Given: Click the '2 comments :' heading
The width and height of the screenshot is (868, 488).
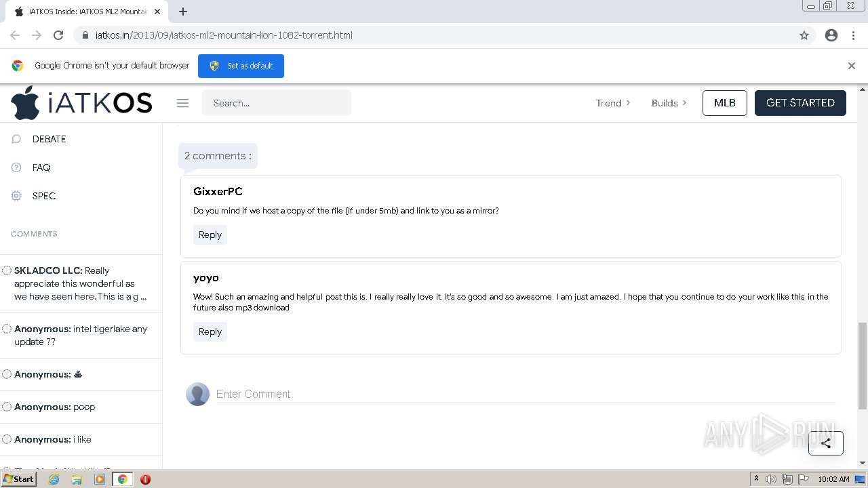Looking at the screenshot, I should [218, 156].
